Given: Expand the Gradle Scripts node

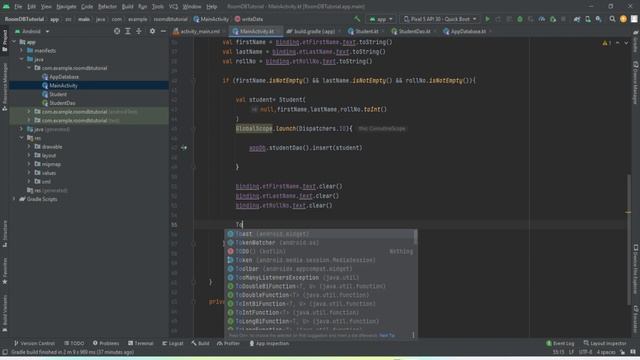Looking at the screenshot, I should click(x=14, y=199).
